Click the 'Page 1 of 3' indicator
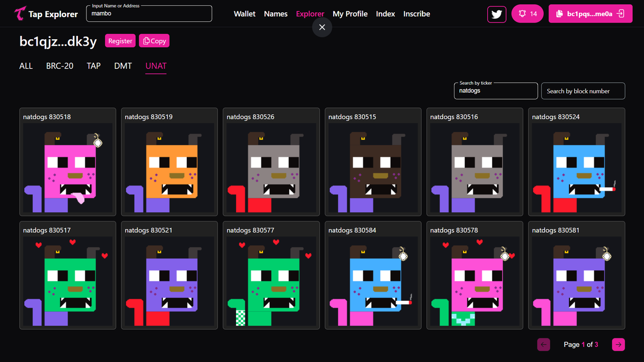 pyautogui.click(x=581, y=344)
